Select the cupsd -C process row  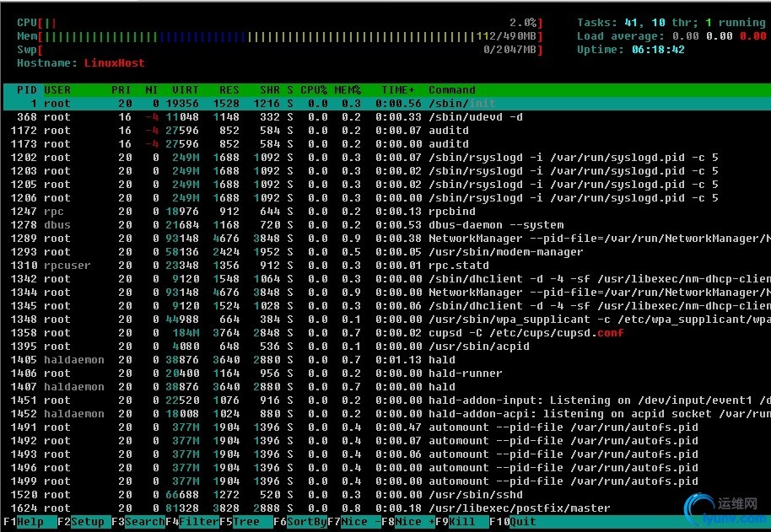coord(387,332)
